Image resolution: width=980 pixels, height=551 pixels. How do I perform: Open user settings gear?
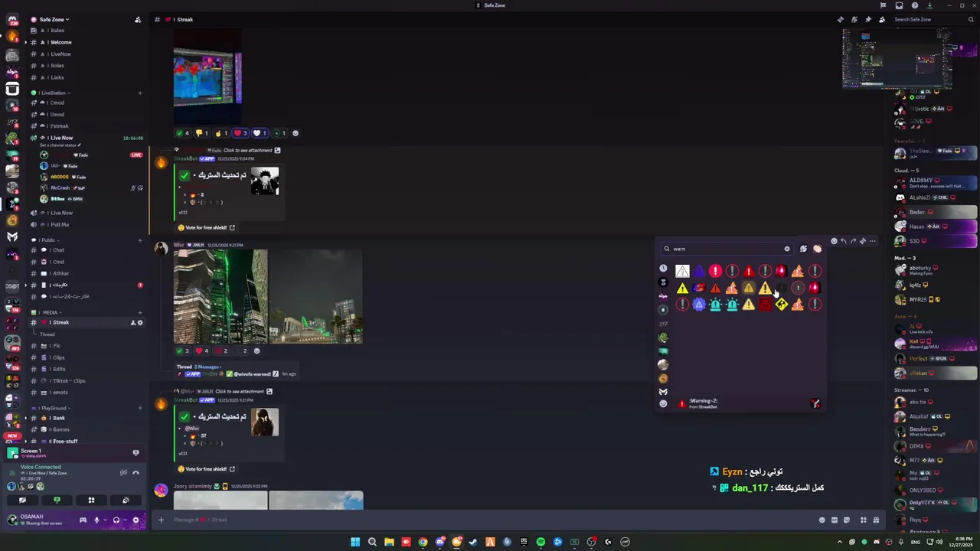click(136, 520)
